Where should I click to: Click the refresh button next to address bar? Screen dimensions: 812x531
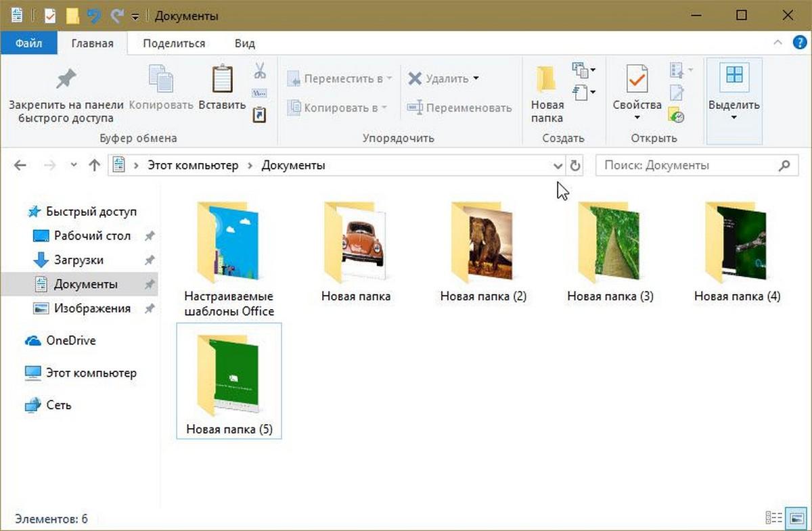[x=575, y=165]
